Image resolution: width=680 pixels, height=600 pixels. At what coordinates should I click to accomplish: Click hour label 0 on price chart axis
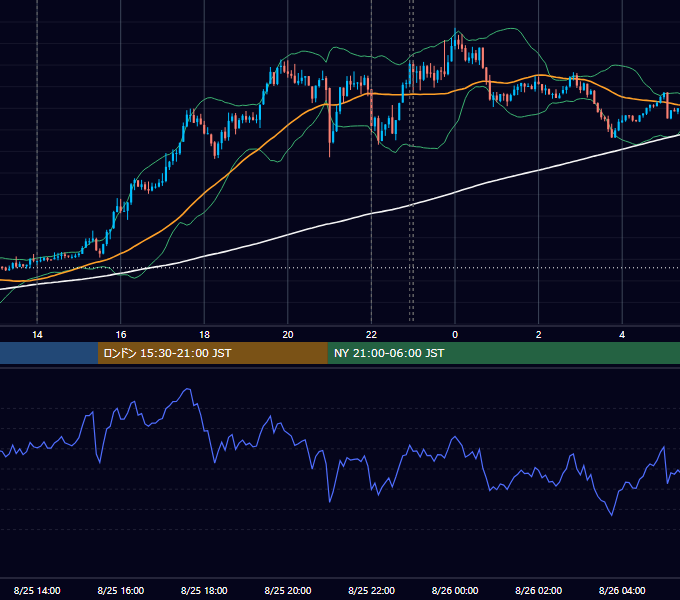[455, 335]
